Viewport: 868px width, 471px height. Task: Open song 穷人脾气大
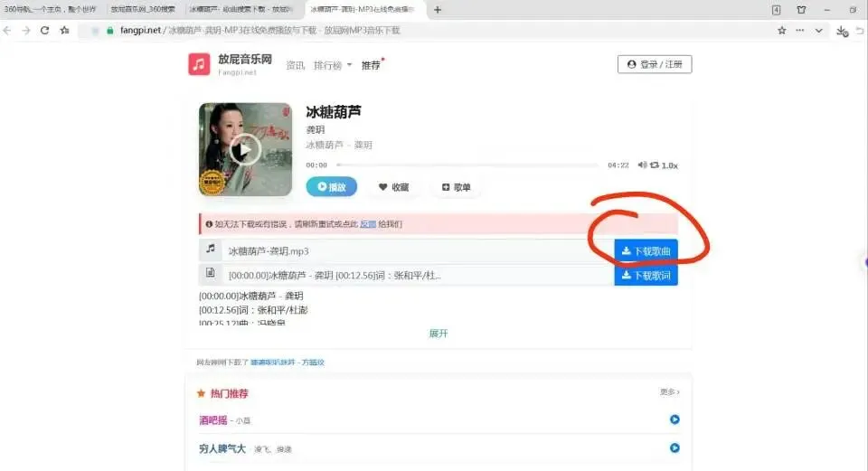click(222, 448)
